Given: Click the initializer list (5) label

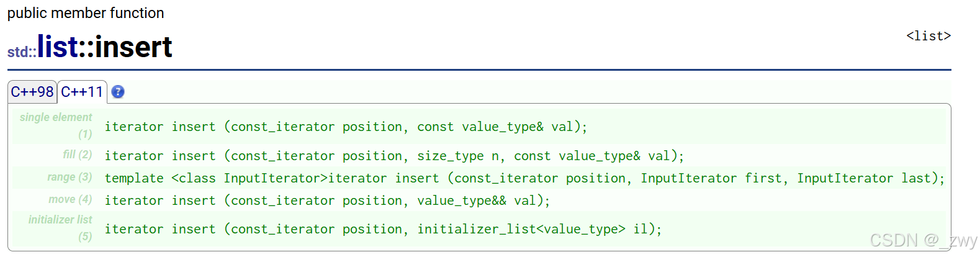Looking at the screenshot, I should pos(60,227).
